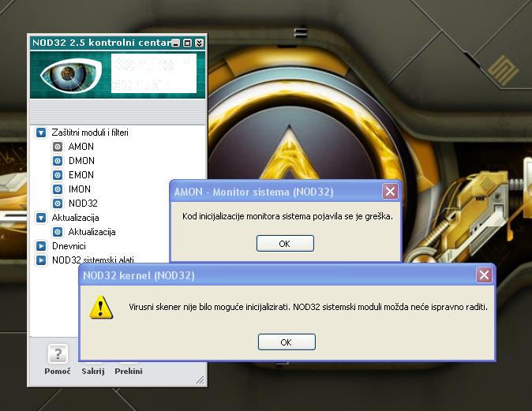Screen dimensions: 532x411
Task: Click OK in NOD32 kernel dialog
Action: click(287, 342)
